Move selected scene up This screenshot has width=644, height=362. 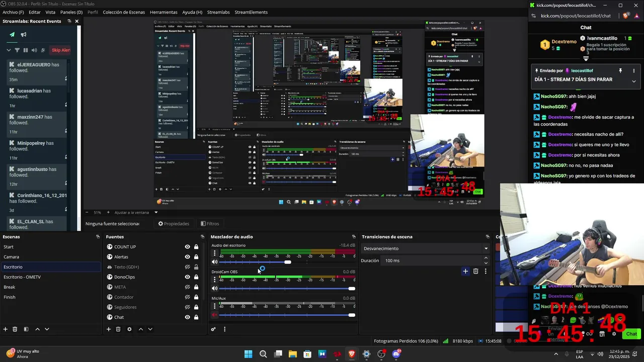click(x=37, y=329)
